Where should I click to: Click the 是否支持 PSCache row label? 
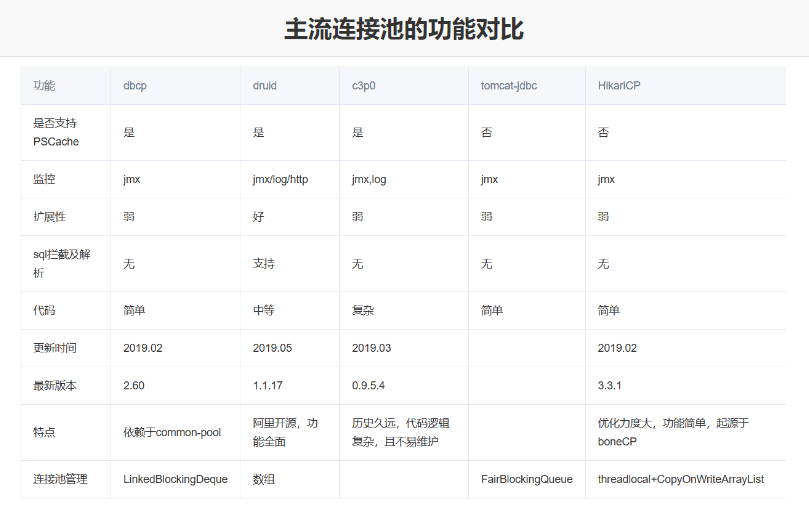[x=56, y=132]
